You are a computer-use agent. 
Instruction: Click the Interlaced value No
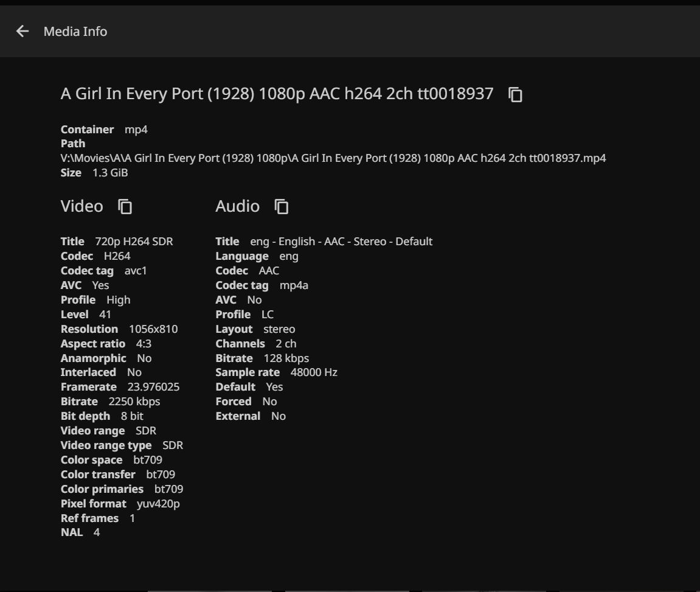tap(134, 372)
